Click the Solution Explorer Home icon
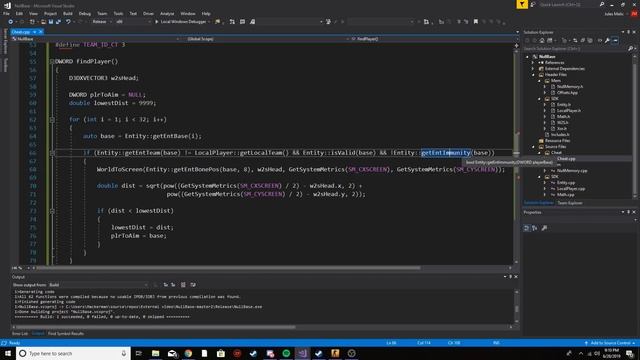Image resolution: width=640 pixels, height=360 pixels. (x=542, y=40)
